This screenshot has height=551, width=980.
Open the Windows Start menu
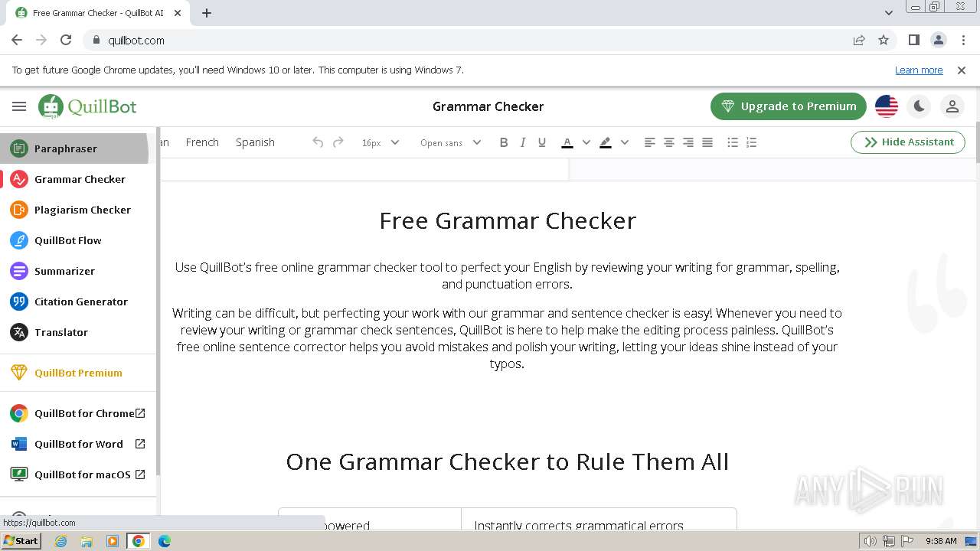21,541
